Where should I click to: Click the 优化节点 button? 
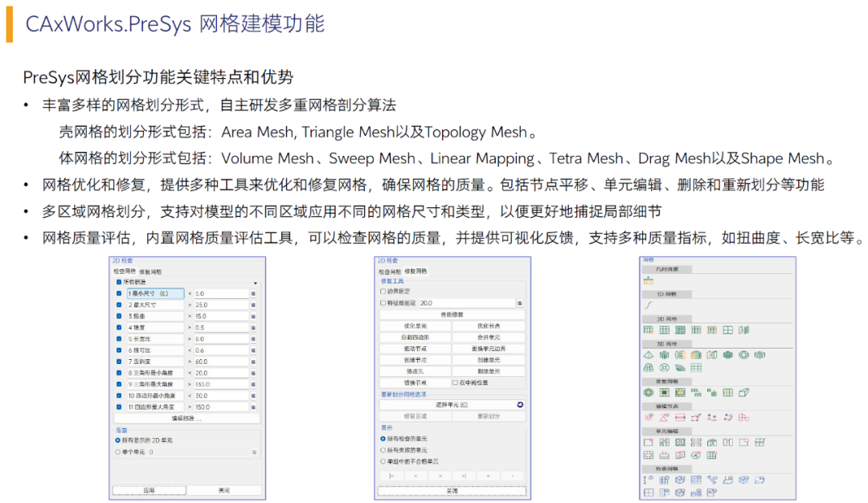pos(489,326)
